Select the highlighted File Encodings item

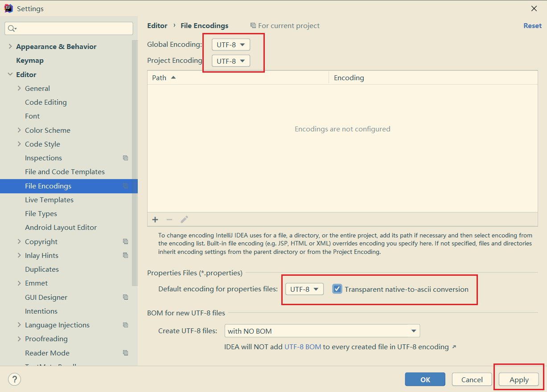[x=69, y=186]
